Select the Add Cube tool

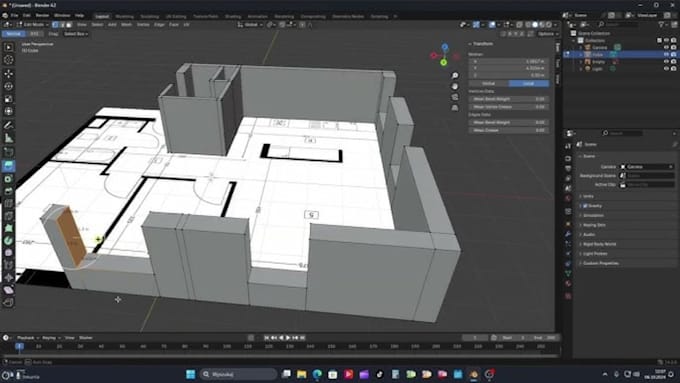point(9,152)
